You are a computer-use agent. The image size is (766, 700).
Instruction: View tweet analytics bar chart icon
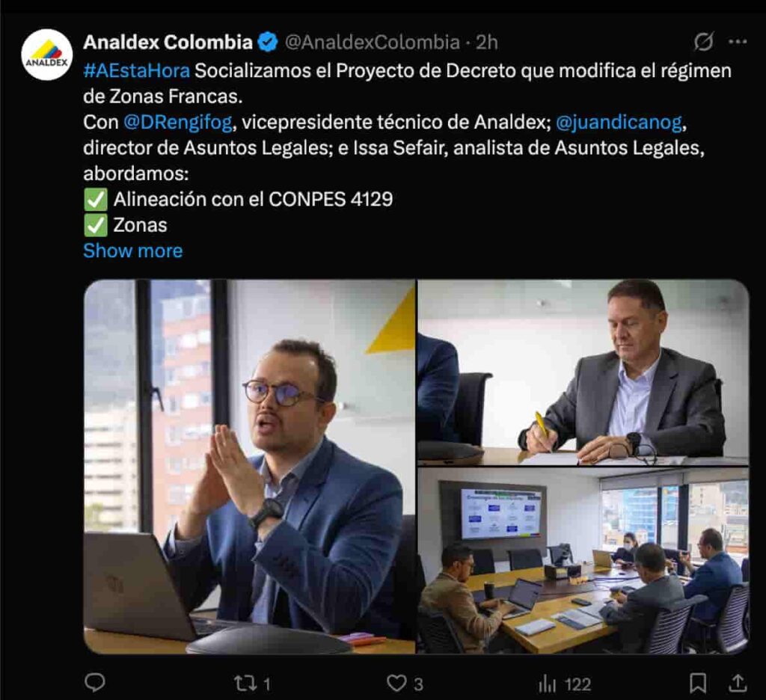[547, 684]
